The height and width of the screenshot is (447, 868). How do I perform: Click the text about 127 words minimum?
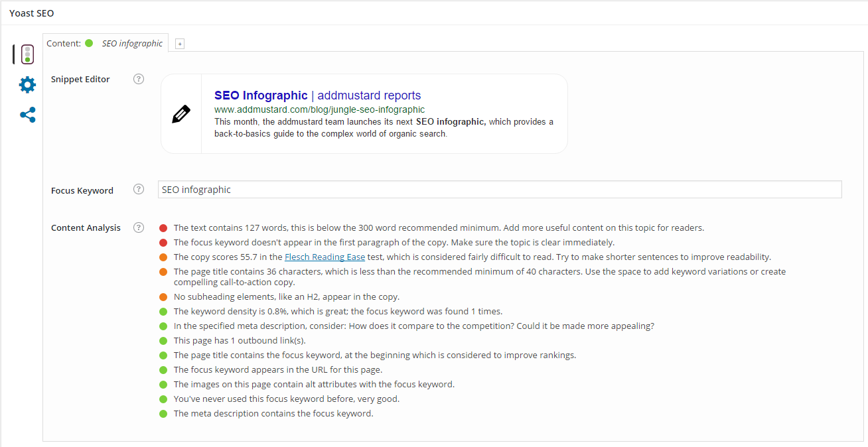tap(439, 227)
